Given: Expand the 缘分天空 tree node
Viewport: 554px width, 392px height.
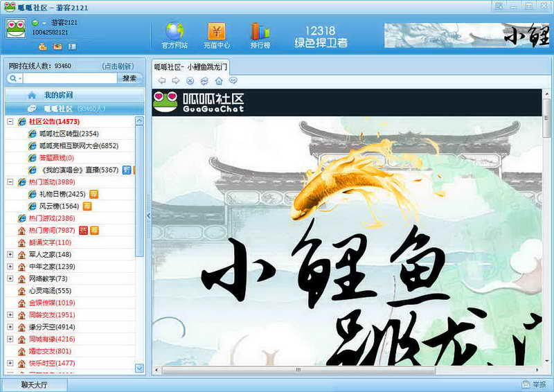Looking at the screenshot, I should coord(10,327).
